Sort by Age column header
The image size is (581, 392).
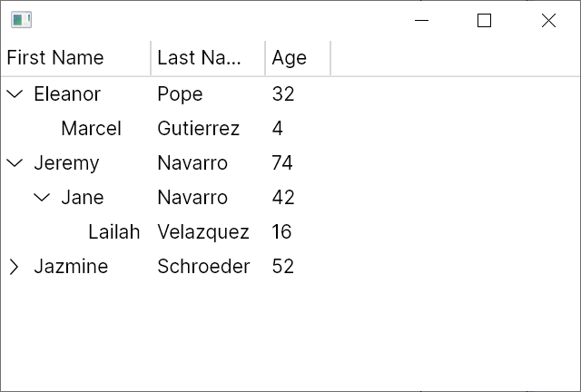(290, 58)
